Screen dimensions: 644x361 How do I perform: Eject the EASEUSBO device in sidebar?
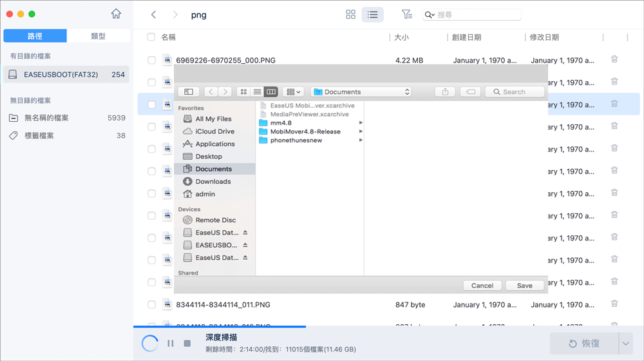click(245, 245)
